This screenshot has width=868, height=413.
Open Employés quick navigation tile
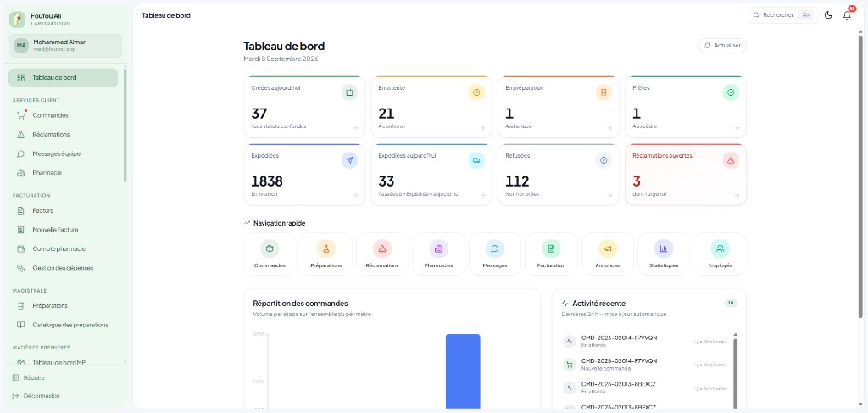click(720, 254)
